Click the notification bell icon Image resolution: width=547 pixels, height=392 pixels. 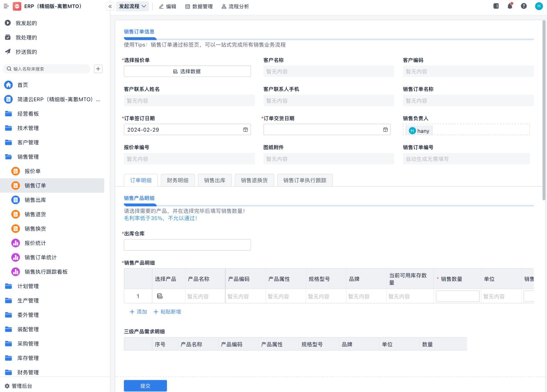coord(510,6)
